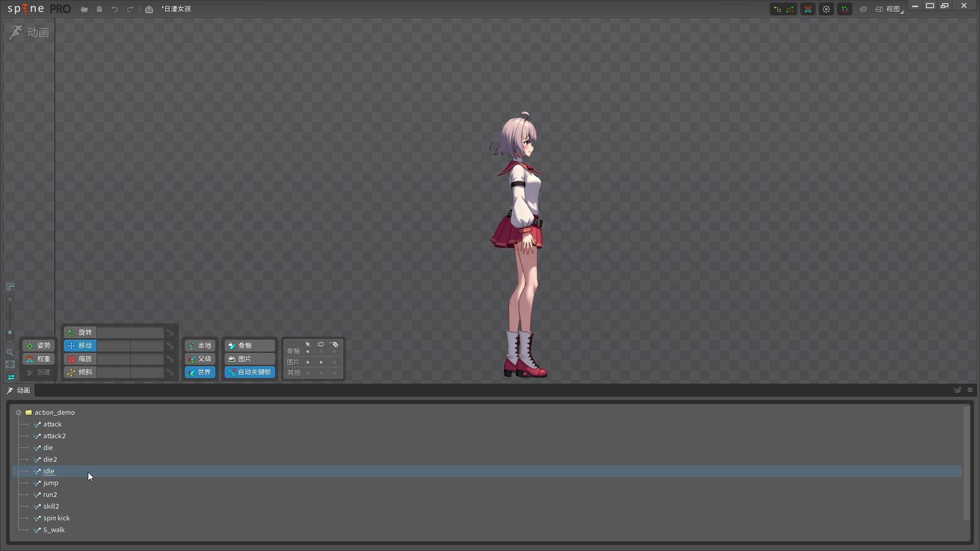Screen dimensions: 980x551
Task: Select the 姿势 (Pose) tool
Action: [x=39, y=346]
